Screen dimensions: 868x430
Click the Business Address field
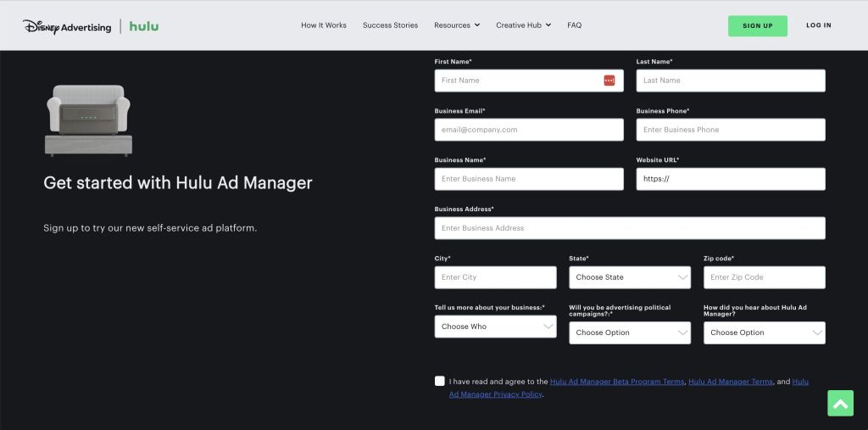pyautogui.click(x=630, y=228)
